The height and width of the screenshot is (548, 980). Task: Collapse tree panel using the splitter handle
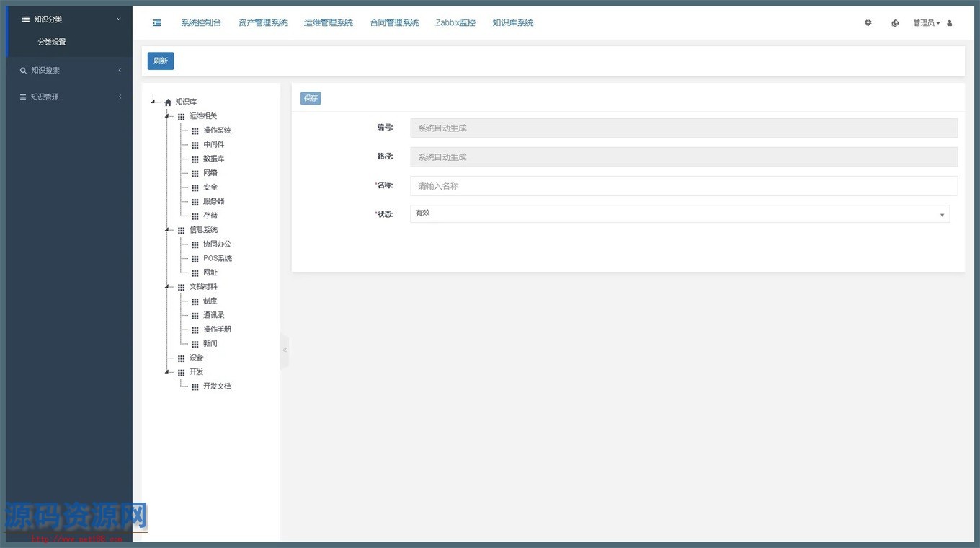[x=285, y=350]
